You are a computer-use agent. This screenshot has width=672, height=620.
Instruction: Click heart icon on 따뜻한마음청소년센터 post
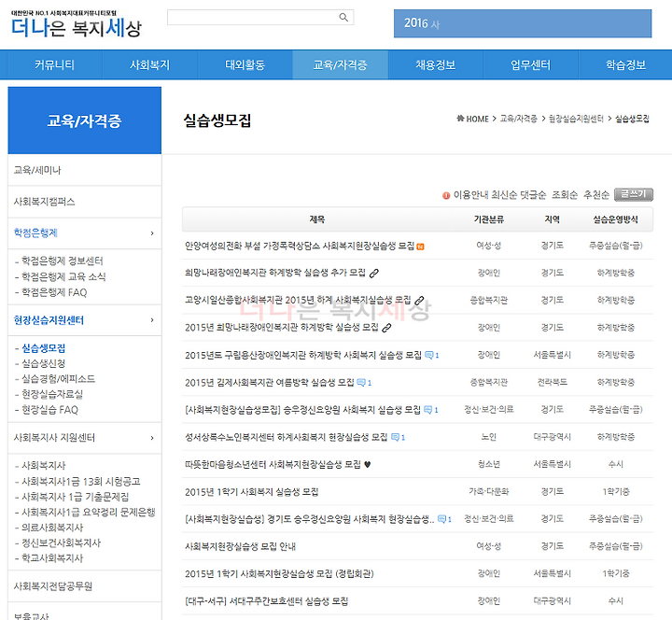point(368,464)
